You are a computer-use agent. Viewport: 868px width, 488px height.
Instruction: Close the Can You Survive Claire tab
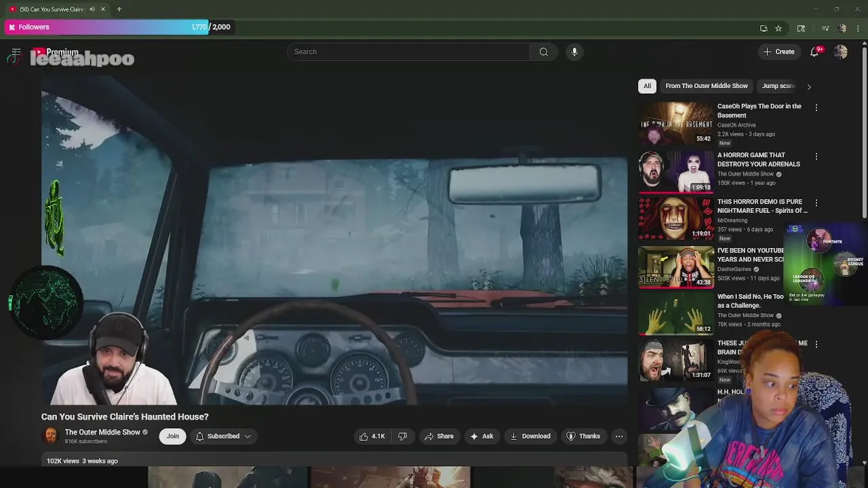pyautogui.click(x=103, y=9)
